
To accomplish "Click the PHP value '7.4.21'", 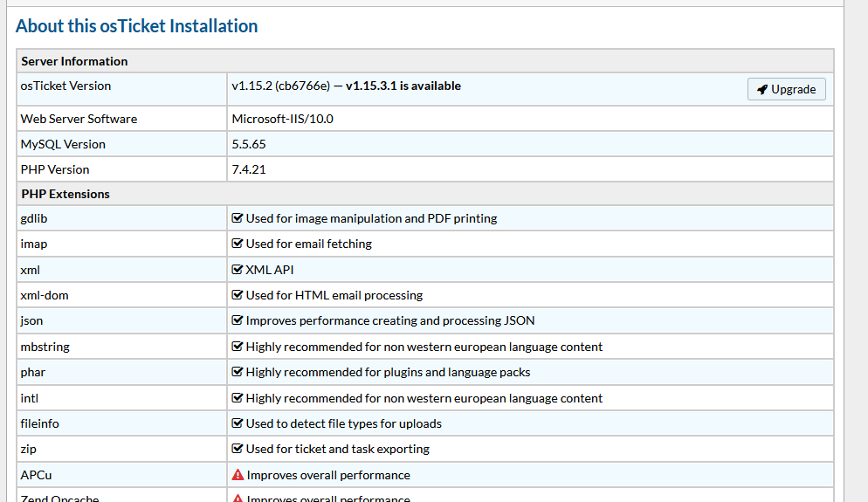I will (249, 170).
